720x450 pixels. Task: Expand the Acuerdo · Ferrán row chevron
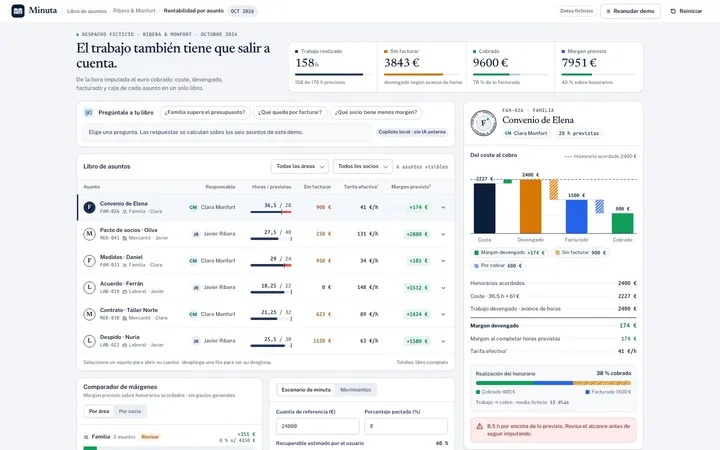[443, 287]
